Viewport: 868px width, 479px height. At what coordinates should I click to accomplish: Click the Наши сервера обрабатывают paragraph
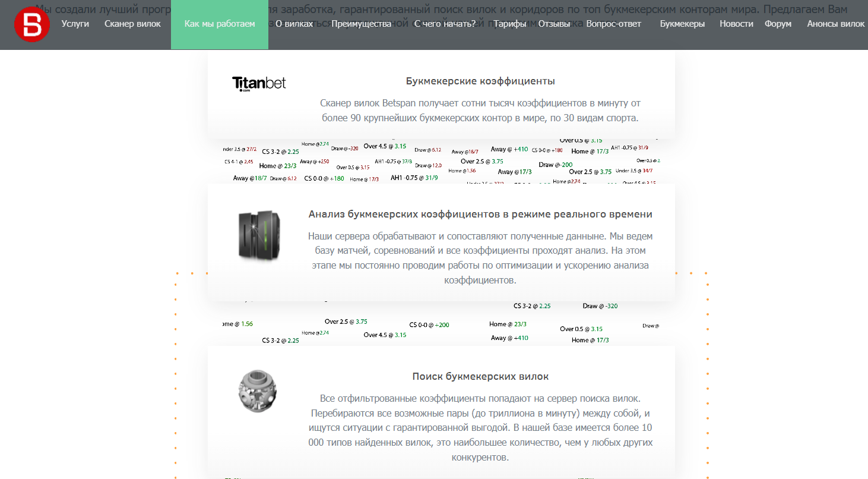(480, 258)
